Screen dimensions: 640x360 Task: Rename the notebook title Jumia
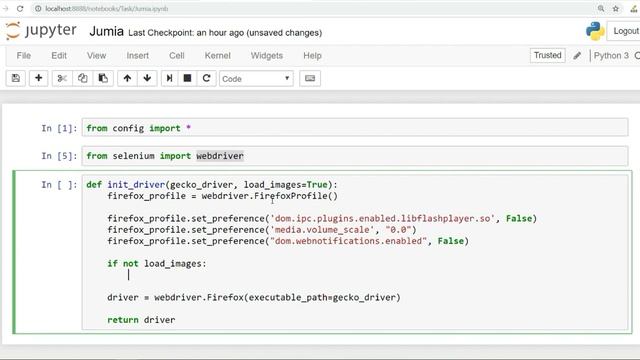(106, 31)
